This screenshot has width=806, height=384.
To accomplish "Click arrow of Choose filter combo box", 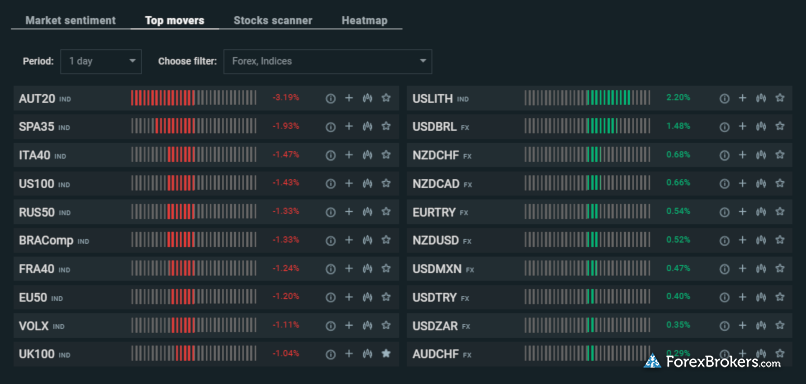I will [423, 61].
